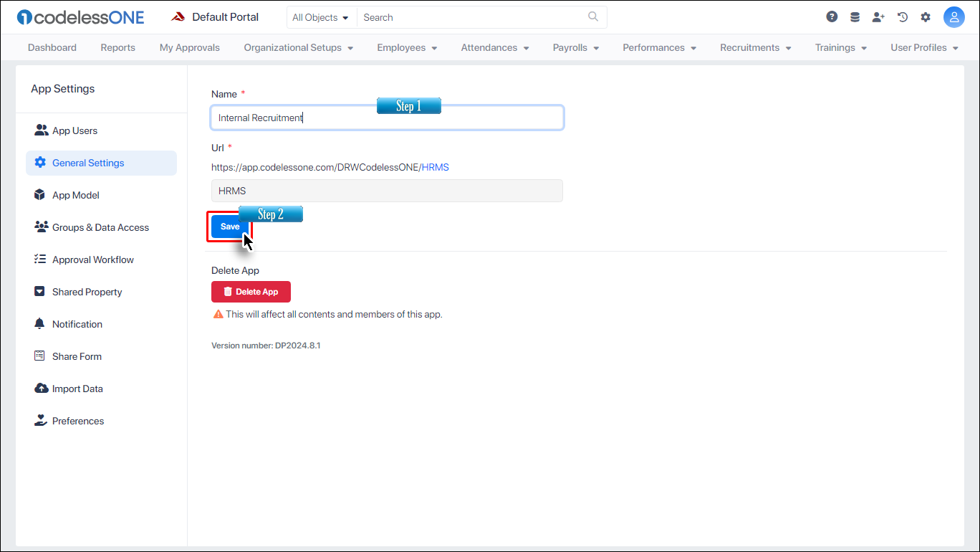Expand the Payrolls menu
The height and width of the screenshot is (552, 980).
pos(576,48)
